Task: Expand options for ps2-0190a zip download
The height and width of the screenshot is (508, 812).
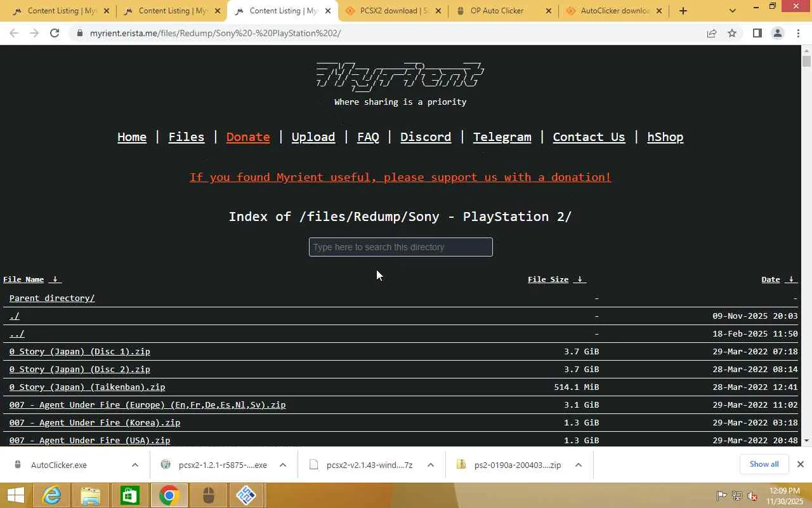Action: click(579, 465)
